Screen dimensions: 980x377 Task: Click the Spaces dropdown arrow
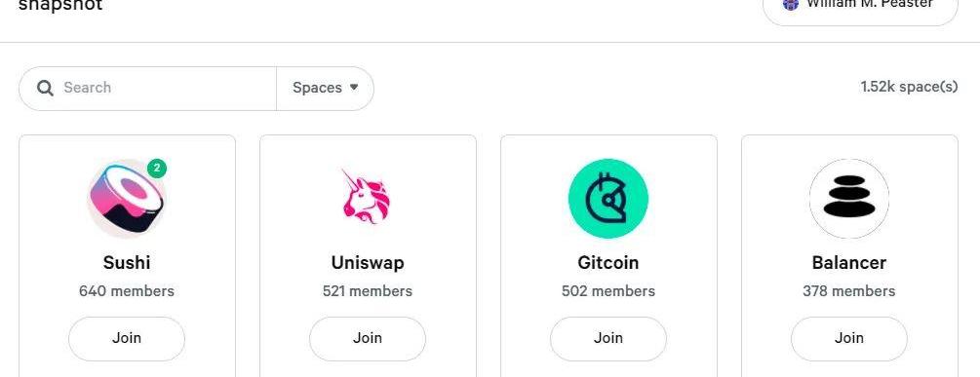[x=354, y=88]
